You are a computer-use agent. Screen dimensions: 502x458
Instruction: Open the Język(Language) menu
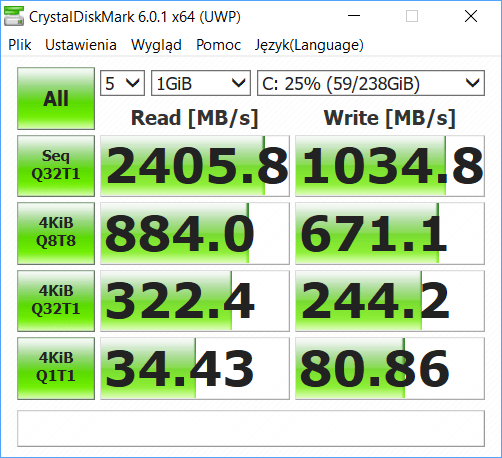(309, 45)
